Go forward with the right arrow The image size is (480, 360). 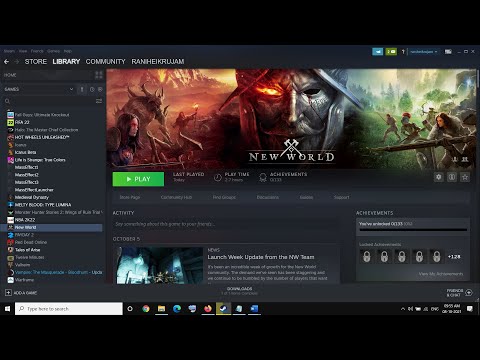tap(17, 62)
